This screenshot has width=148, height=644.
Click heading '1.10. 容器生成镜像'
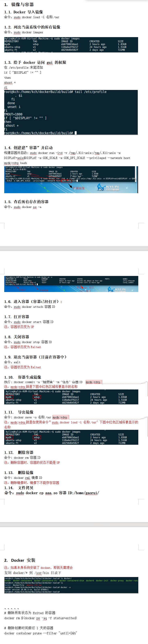23,377
